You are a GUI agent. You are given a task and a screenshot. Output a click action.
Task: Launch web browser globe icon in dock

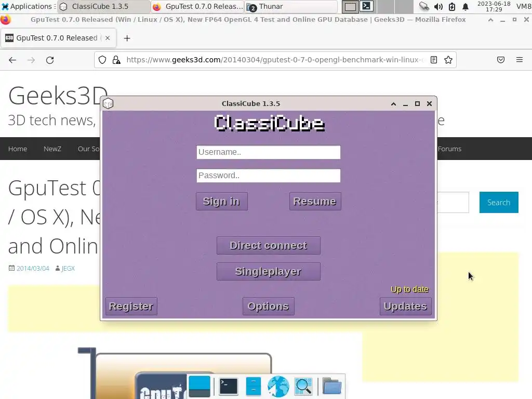pos(278,386)
